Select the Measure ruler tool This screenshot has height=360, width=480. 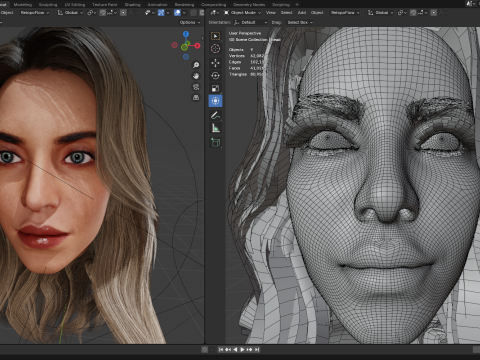coord(215,128)
